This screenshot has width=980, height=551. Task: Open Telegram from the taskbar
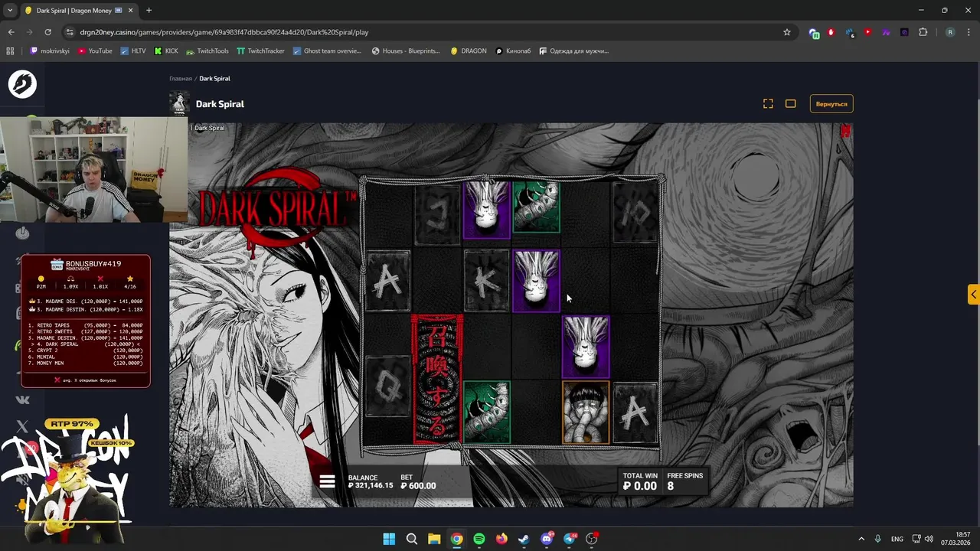point(570,539)
